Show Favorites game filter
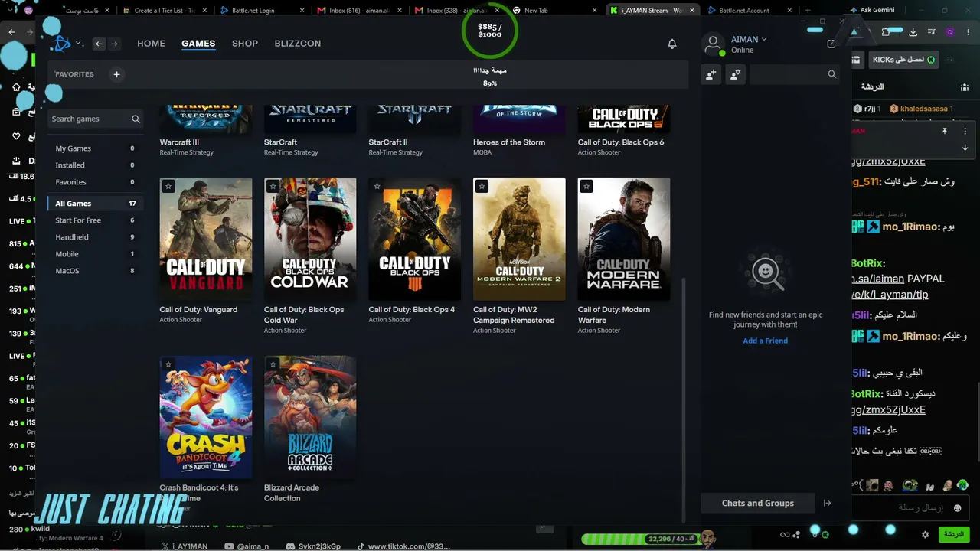The height and width of the screenshot is (551, 980). point(95,182)
